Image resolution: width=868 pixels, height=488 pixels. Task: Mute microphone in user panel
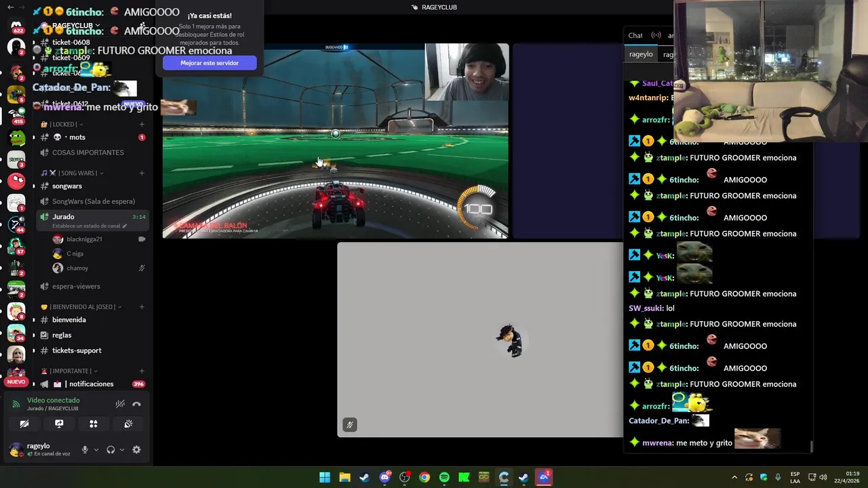click(85, 449)
